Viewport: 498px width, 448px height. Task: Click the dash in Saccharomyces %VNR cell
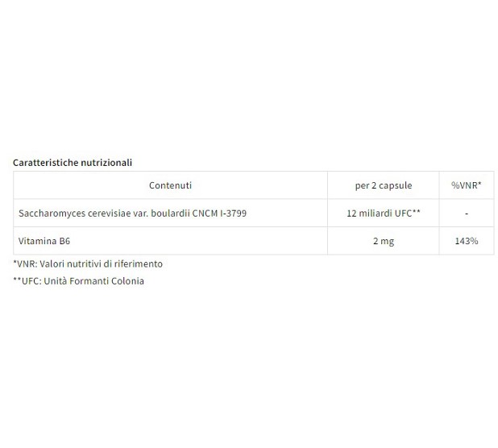coord(467,214)
